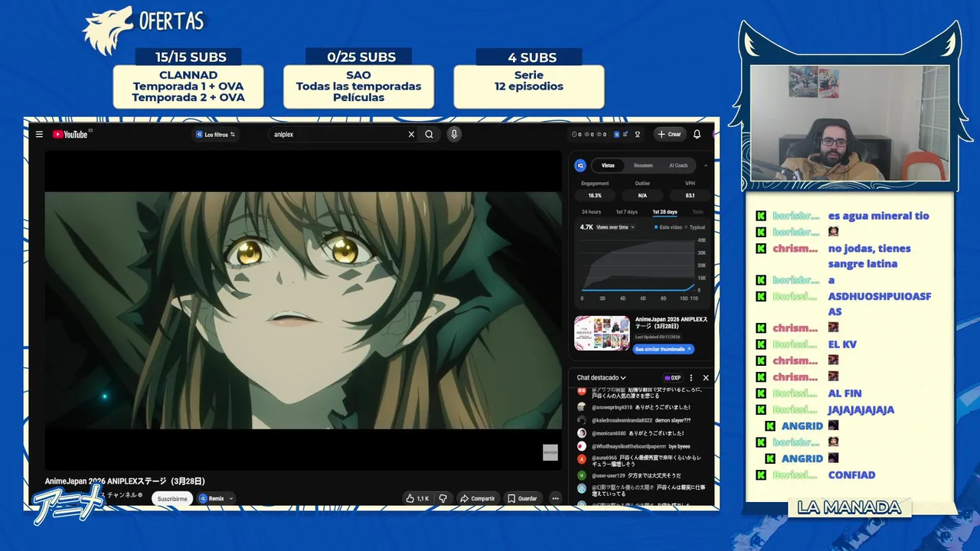Toggle the Typical chart legend

(695, 227)
